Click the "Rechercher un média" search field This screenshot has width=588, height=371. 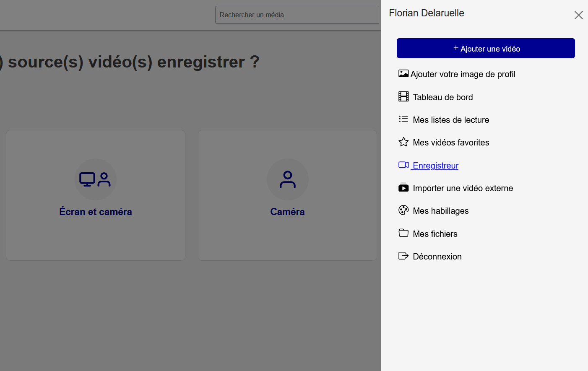point(297,15)
